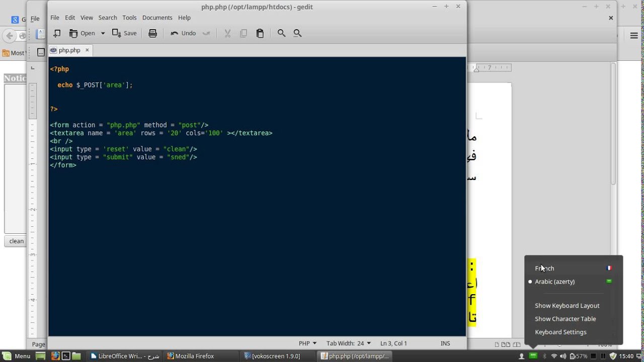
Task: Open the Help menu
Action: click(x=184, y=18)
